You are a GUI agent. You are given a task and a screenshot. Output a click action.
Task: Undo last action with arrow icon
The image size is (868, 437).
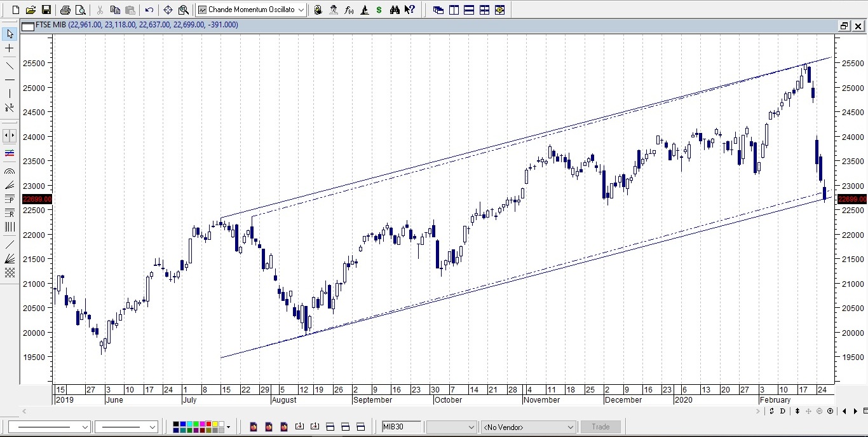[149, 10]
